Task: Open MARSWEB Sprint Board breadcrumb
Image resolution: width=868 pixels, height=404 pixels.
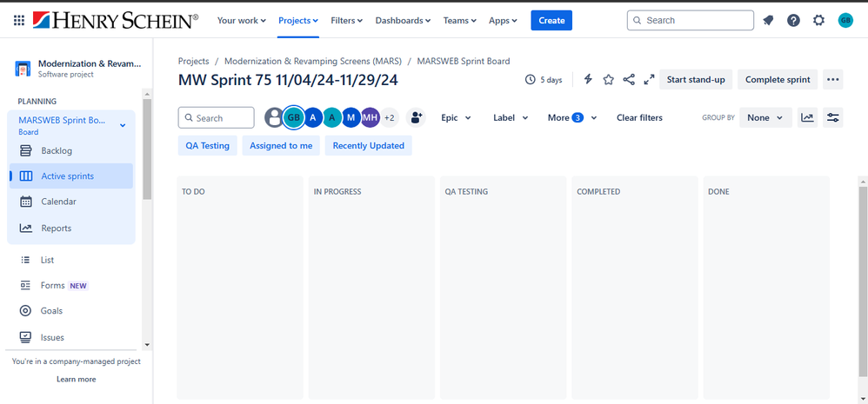Action: tap(464, 62)
